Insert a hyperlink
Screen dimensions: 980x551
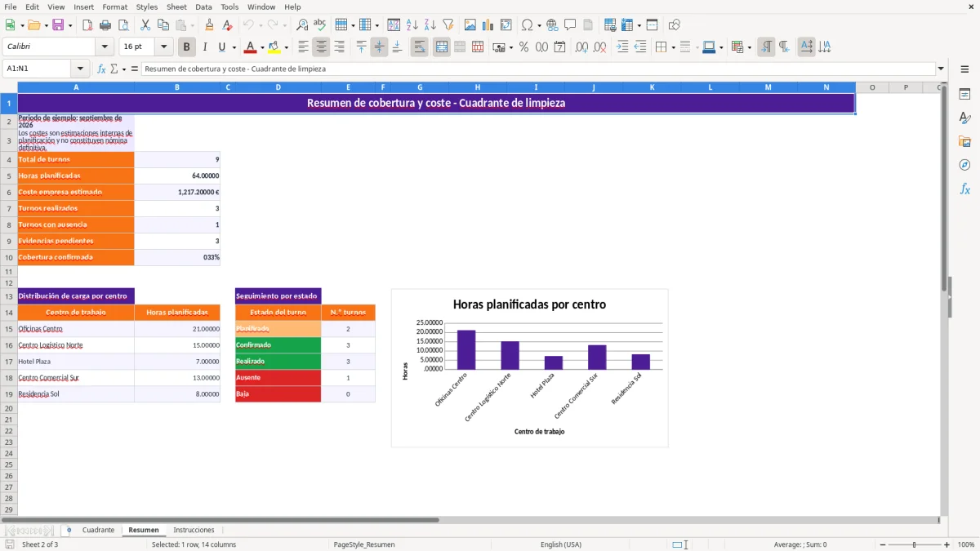(552, 25)
